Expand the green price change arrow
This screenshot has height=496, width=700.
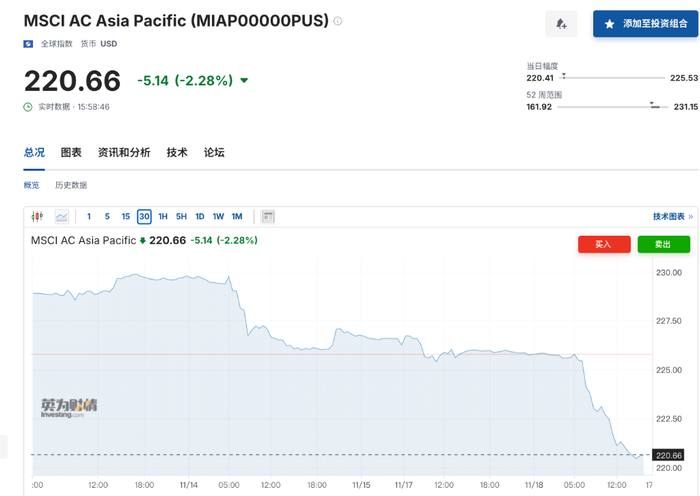coord(244,81)
